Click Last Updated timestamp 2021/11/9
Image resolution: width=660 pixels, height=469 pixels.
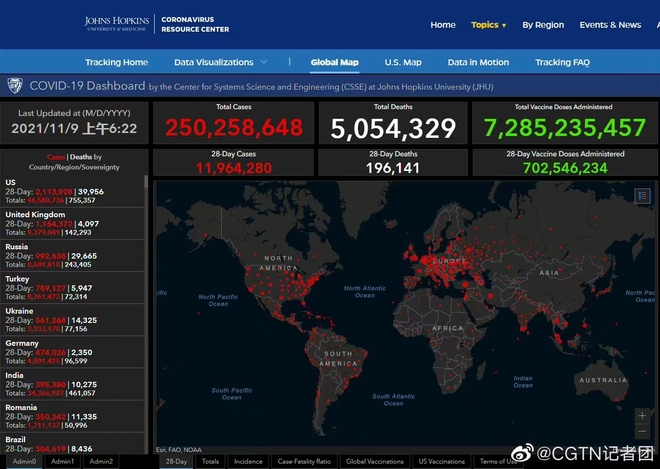74,128
